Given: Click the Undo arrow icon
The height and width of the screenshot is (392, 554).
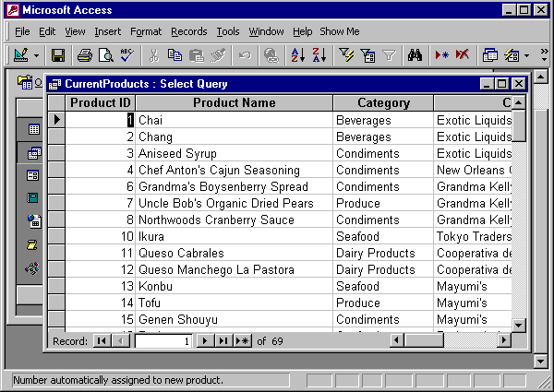Looking at the screenshot, I should pos(245,55).
